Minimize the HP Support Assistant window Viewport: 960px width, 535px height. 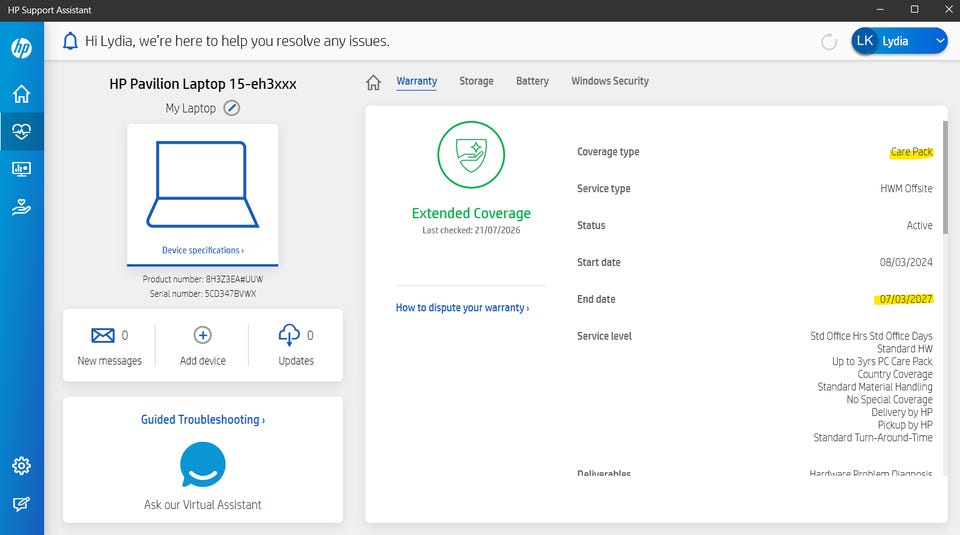pos(880,10)
